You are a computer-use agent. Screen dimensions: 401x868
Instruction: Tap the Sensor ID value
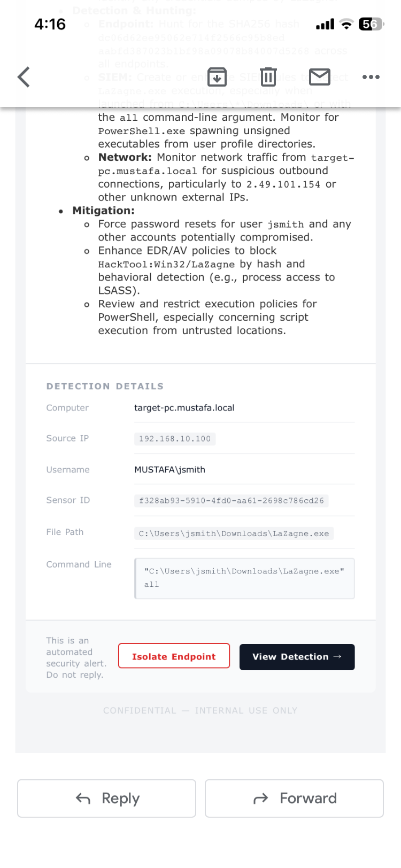coord(231,501)
